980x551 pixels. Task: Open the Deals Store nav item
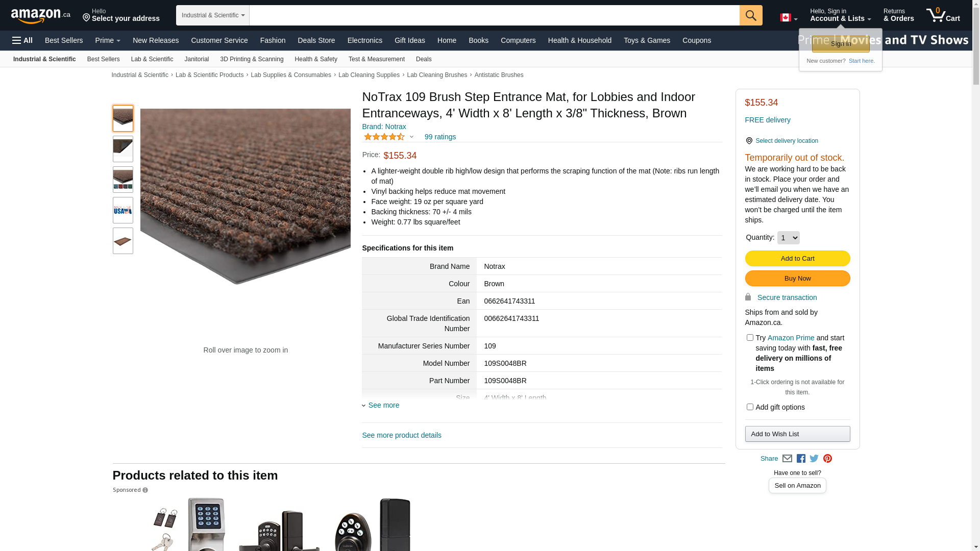coord(316,40)
